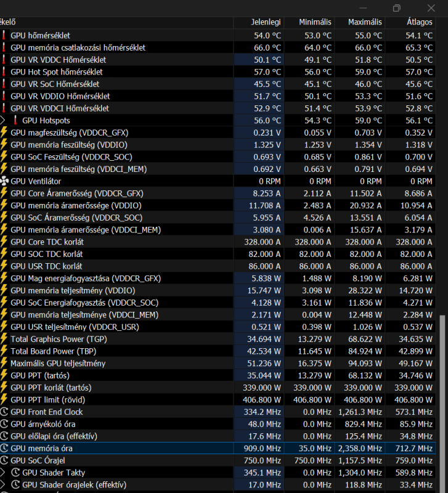Click the Maximális column header
Screen dimensions: 448x493
(x=360, y=22)
